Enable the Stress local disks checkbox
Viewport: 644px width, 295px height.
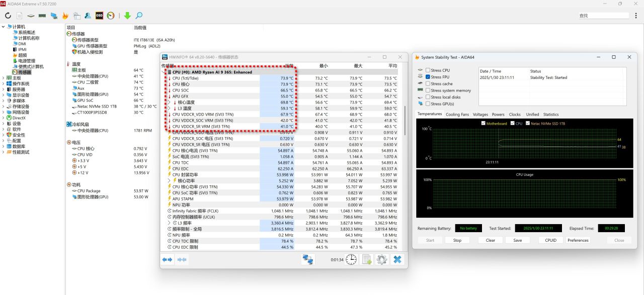428,97
